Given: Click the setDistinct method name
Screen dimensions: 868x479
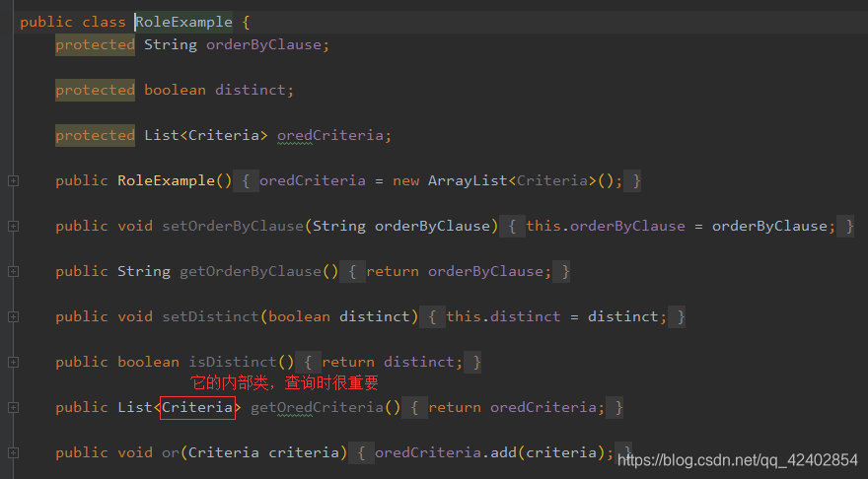Looking at the screenshot, I should point(210,317).
